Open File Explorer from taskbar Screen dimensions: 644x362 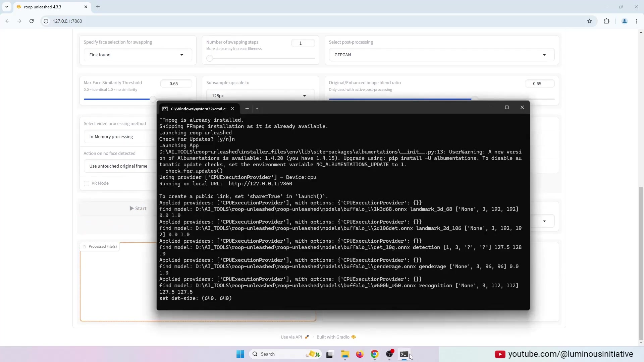[x=345, y=354]
